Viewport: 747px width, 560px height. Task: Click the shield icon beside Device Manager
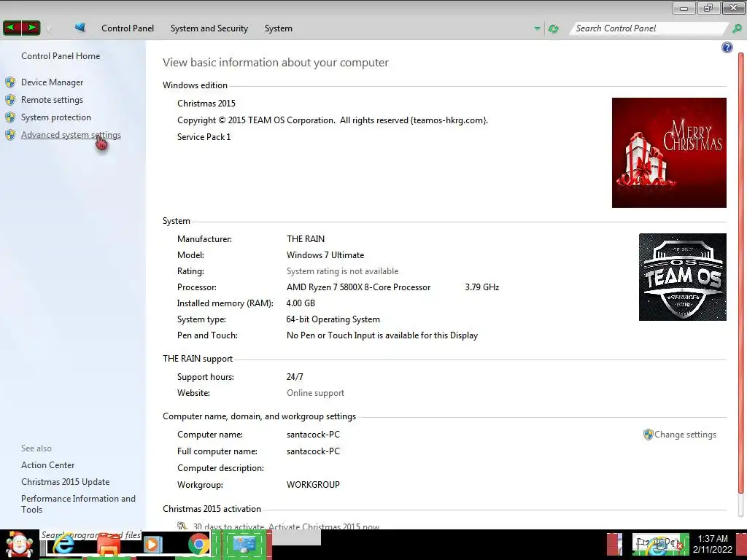10,82
